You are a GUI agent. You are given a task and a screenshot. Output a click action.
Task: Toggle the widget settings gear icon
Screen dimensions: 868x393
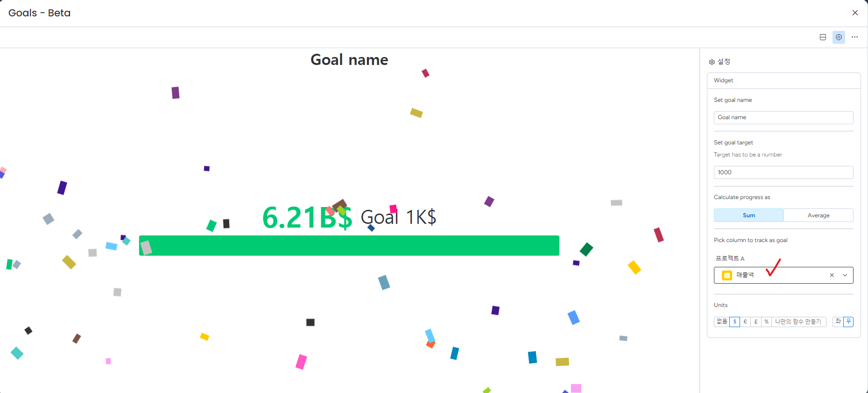(839, 37)
